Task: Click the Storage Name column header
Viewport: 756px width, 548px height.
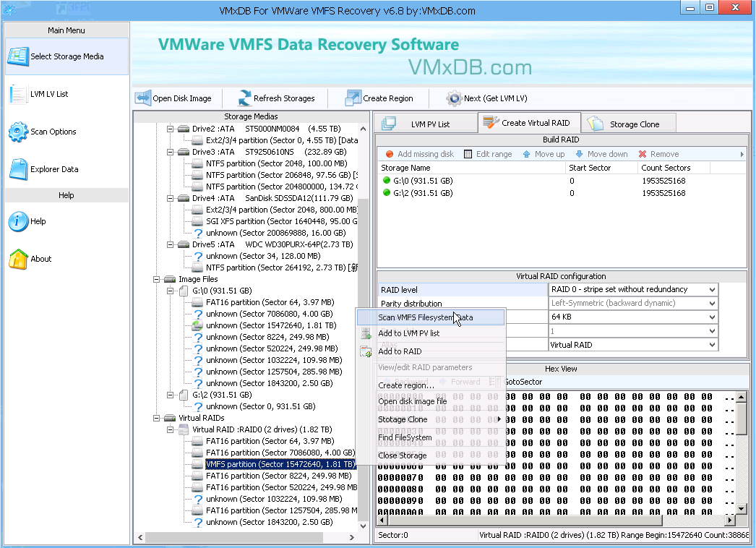Action: (x=471, y=168)
